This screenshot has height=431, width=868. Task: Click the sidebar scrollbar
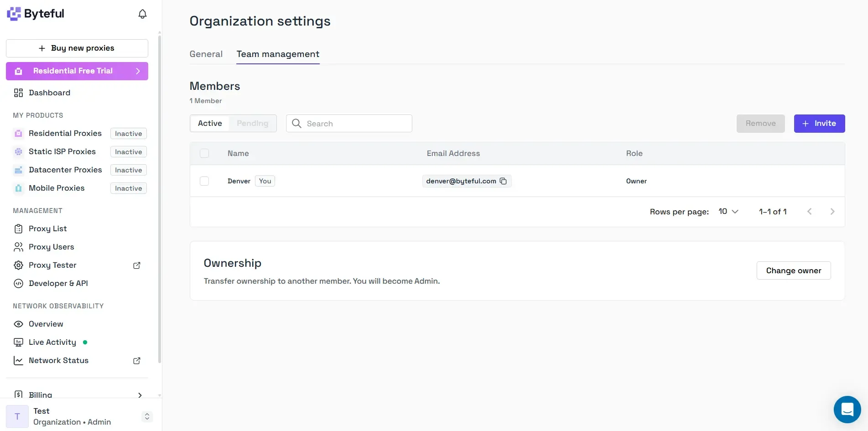[x=160, y=198]
